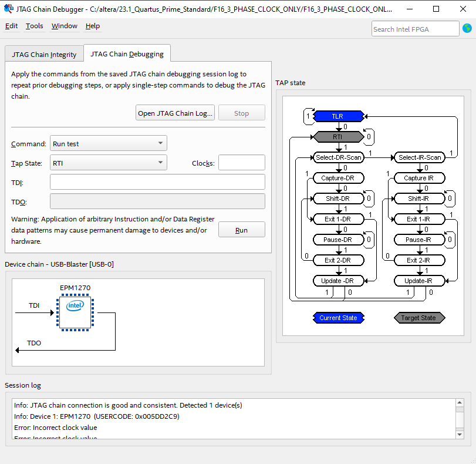The height and width of the screenshot is (464, 476).
Task: Click the Search Intel FPGA box
Action: click(x=416, y=29)
